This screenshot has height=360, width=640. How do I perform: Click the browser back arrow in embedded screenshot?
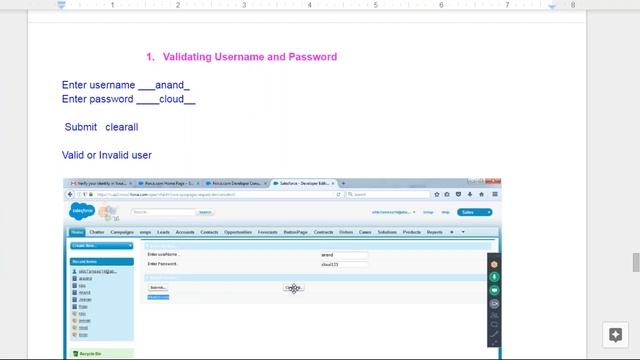70,195
